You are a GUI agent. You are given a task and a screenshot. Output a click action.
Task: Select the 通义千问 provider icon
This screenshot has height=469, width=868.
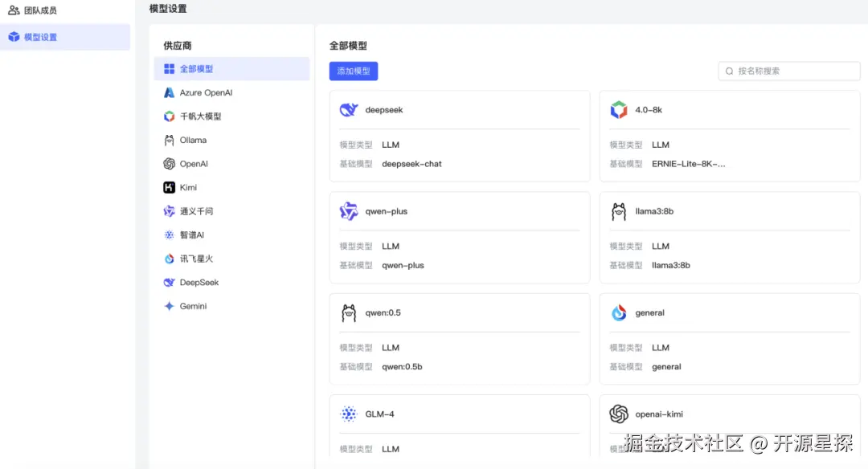click(170, 210)
